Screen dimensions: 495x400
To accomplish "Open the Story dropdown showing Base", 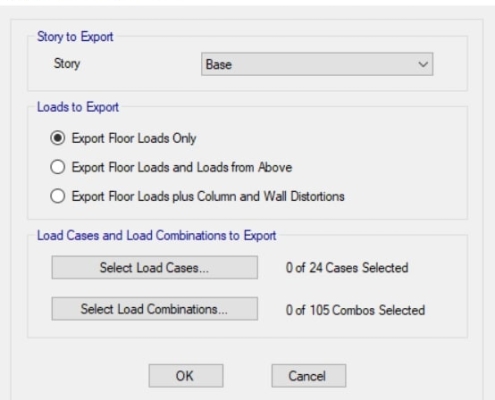I will click(x=317, y=64).
